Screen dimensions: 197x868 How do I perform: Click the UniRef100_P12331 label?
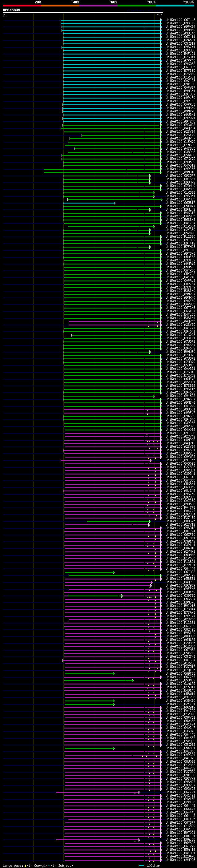[180, 623]
